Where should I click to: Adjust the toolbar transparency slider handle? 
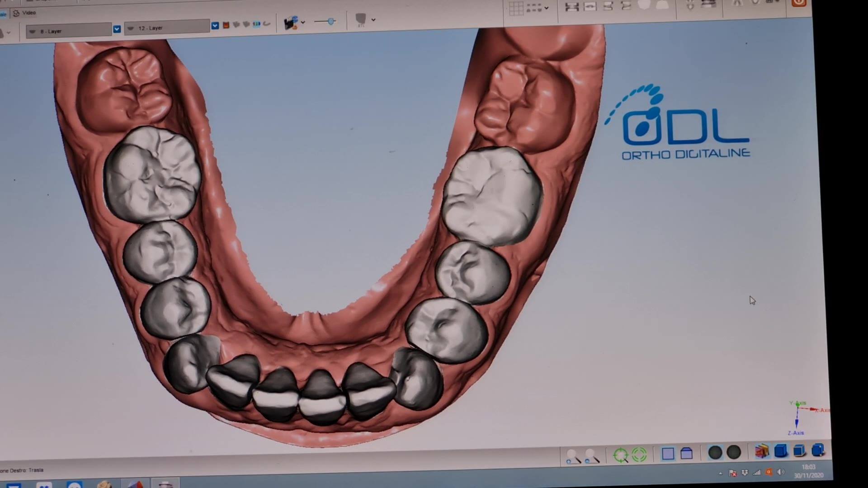(x=331, y=21)
